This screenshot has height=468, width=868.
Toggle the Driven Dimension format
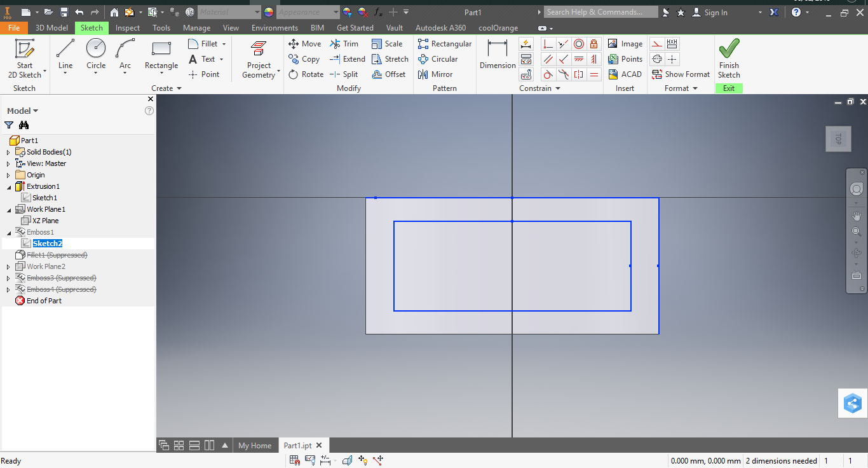pyautogui.click(x=672, y=44)
